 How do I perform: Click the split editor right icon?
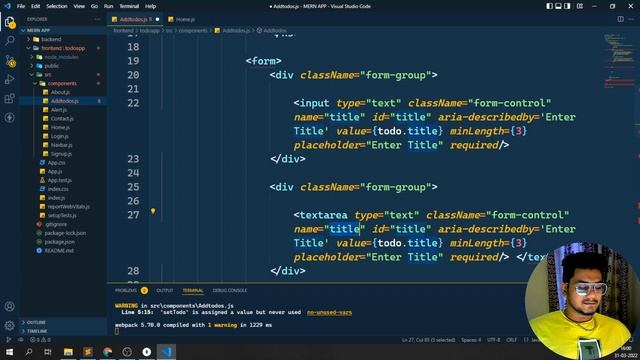tap(620, 19)
